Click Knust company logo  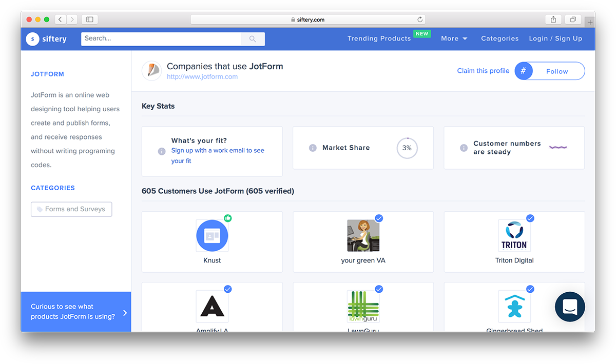pos(212,235)
